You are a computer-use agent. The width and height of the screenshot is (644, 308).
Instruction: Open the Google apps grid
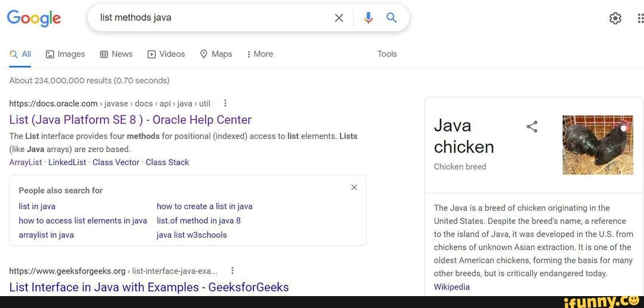click(640, 18)
